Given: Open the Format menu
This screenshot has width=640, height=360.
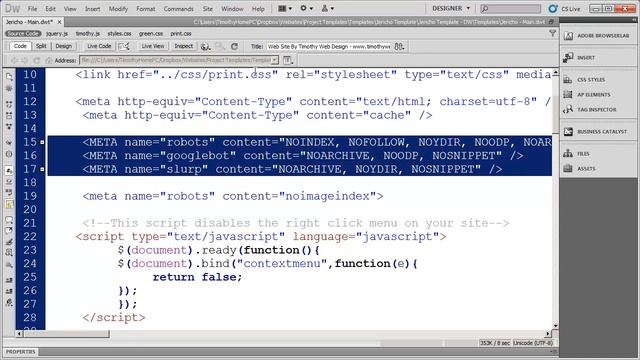Looking at the screenshot, I should click(x=146, y=9).
